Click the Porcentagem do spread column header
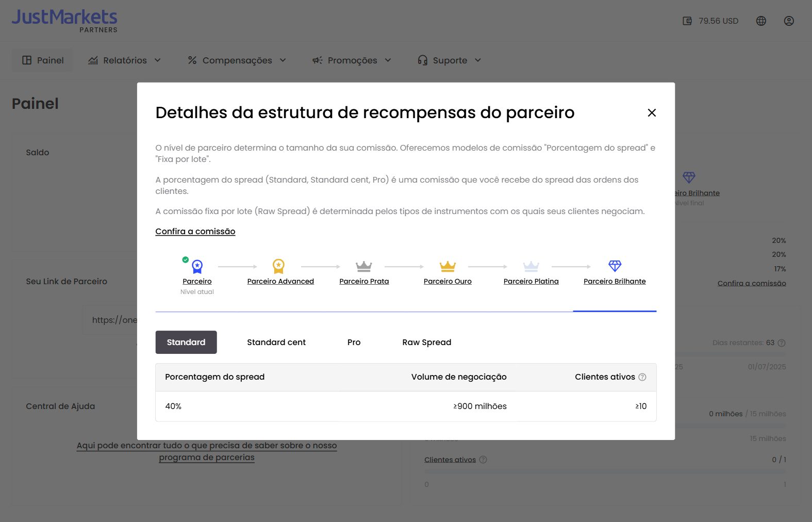The height and width of the screenshot is (522, 812). click(215, 377)
